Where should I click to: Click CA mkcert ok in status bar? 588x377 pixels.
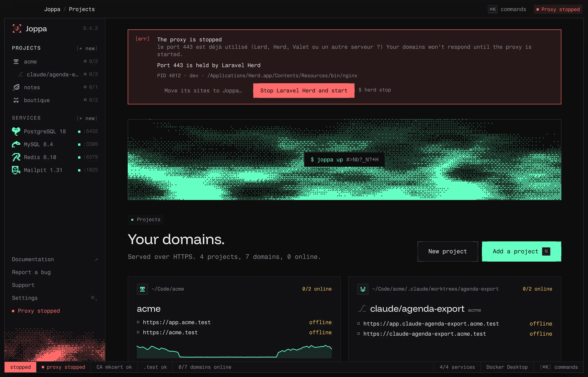[114, 367]
